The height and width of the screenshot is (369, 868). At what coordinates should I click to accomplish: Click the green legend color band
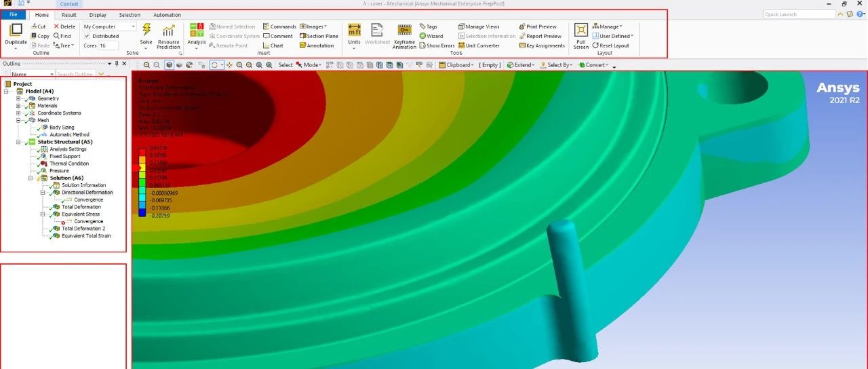142,182
